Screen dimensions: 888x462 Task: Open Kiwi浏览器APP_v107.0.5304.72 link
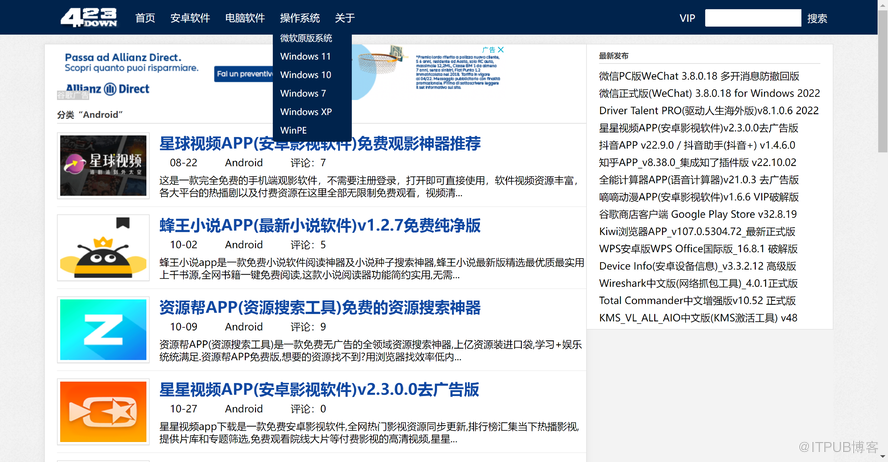[x=697, y=232]
